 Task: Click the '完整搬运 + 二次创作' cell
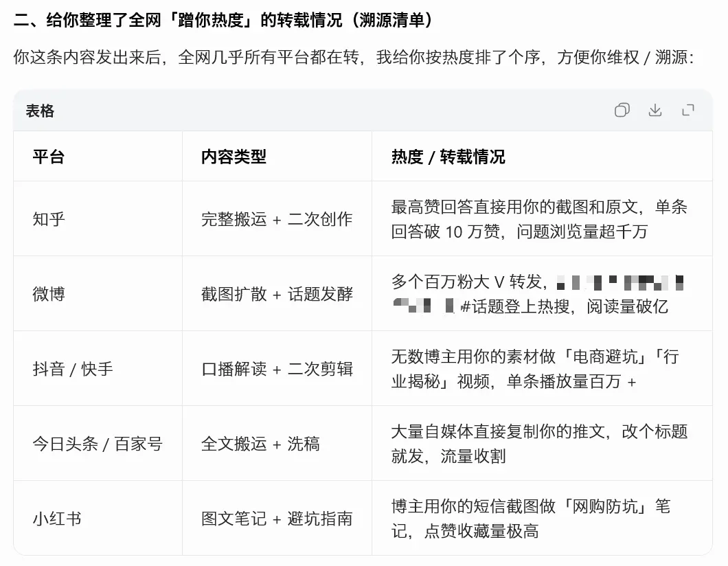[277, 218]
